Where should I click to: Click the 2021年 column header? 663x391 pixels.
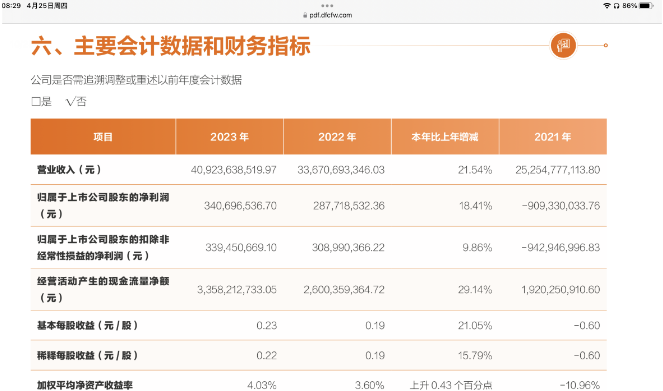click(553, 137)
